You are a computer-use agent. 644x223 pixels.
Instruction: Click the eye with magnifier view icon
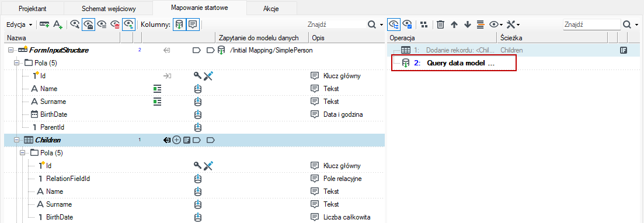tap(75, 25)
